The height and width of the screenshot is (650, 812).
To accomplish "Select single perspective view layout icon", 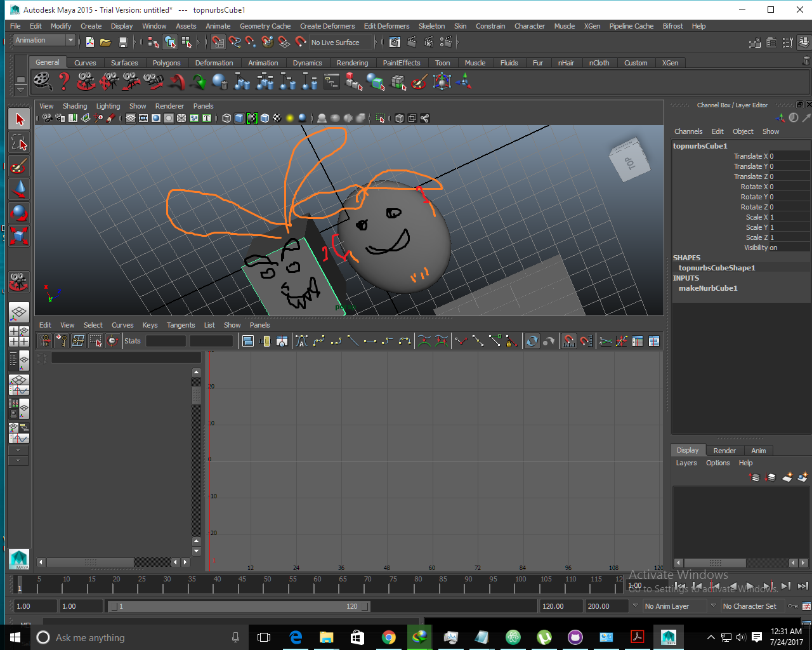I will point(19,312).
